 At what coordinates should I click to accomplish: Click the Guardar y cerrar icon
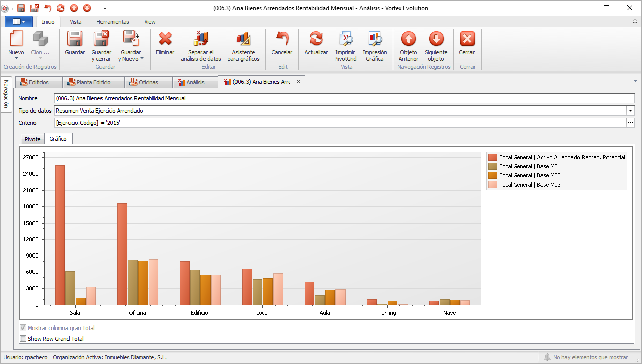coord(102,39)
